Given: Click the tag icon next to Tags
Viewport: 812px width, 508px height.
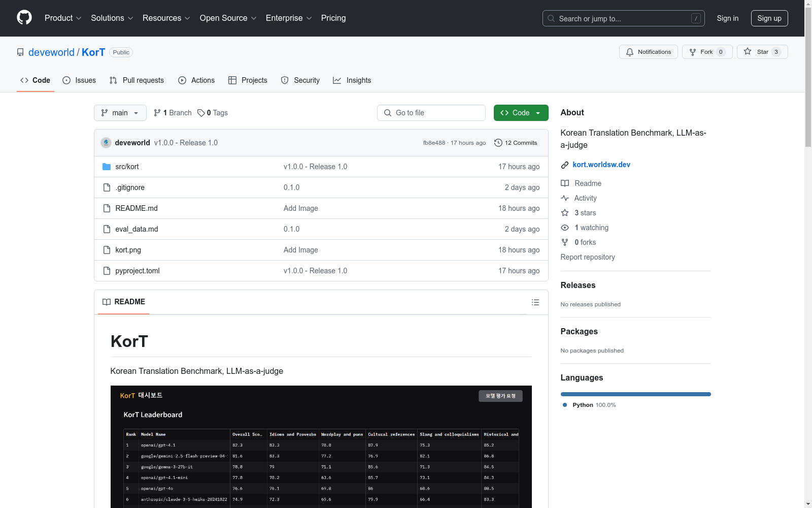Looking at the screenshot, I should tap(201, 113).
